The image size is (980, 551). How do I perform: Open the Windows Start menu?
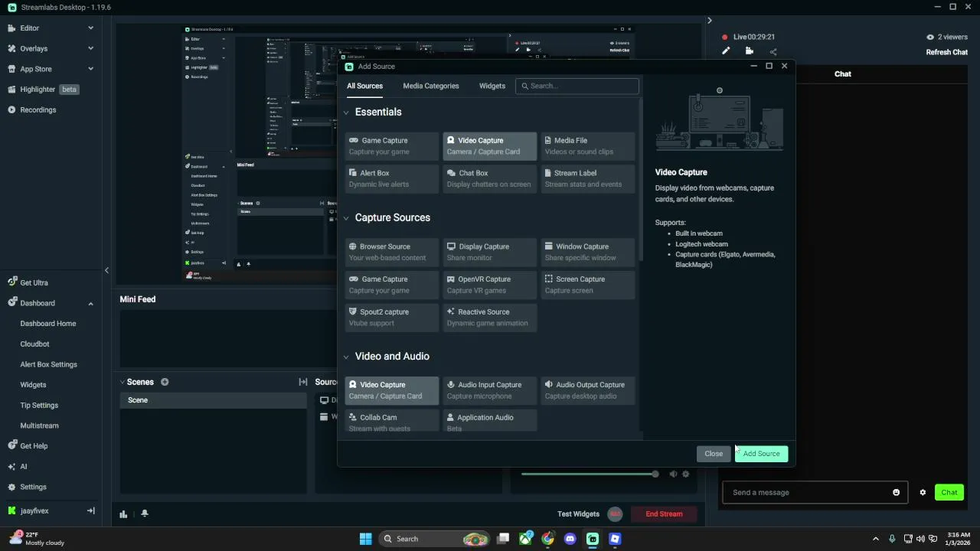tap(365, 539)
